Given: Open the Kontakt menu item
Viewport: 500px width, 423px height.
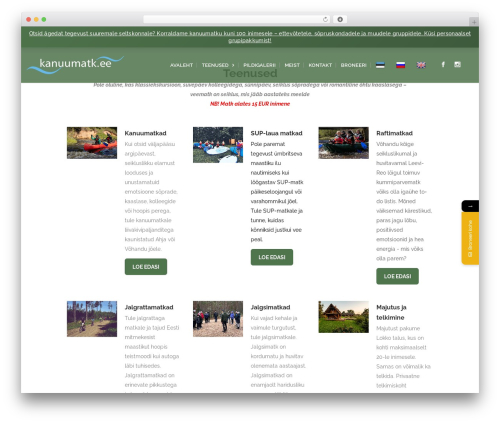Looking at the screenshot, I should (320, 65).
